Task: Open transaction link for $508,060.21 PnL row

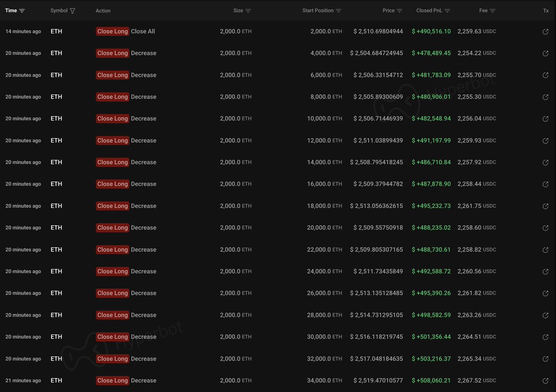Action: (545, 381)
